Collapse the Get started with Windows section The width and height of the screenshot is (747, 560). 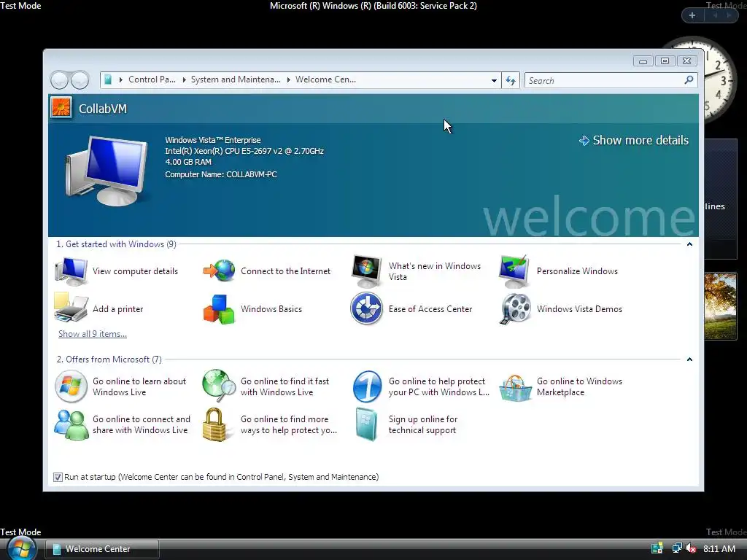tap(689, 244)
